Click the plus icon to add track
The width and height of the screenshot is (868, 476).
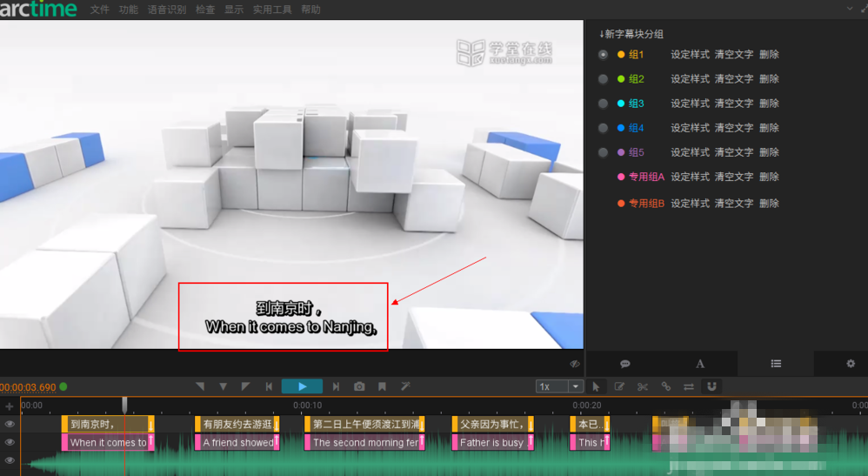pyautogui.click(x=10, y=406)
